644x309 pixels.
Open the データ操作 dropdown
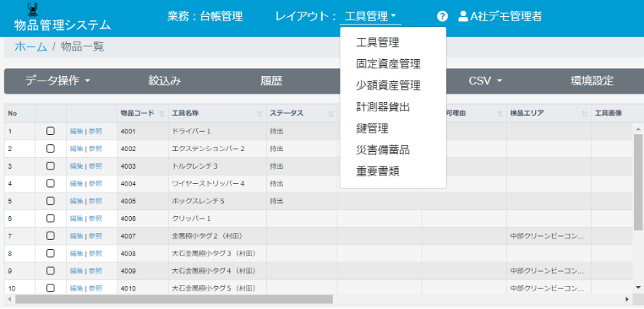pos(58,81)
